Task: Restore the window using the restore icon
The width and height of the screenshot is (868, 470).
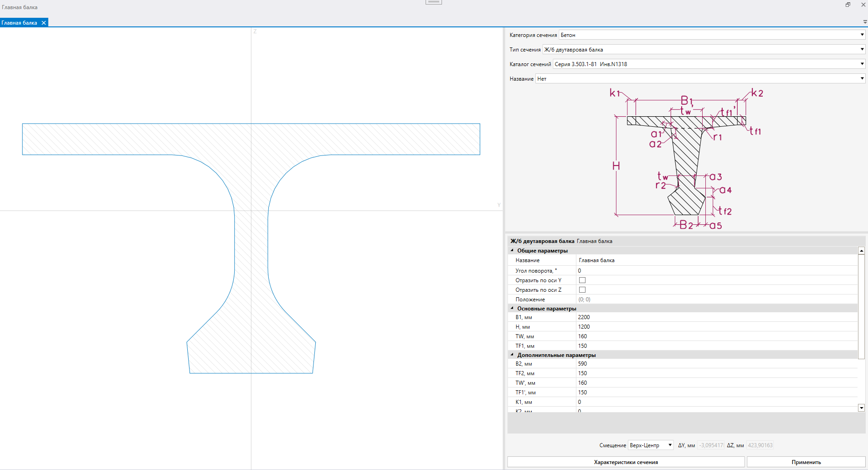Action: [848, 5]
